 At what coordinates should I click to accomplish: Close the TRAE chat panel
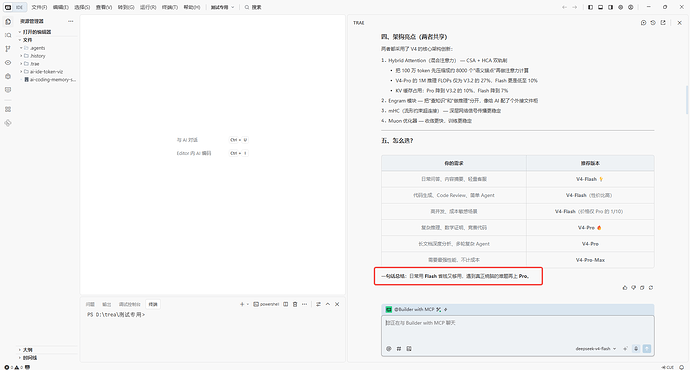click(x=679, y=22)
